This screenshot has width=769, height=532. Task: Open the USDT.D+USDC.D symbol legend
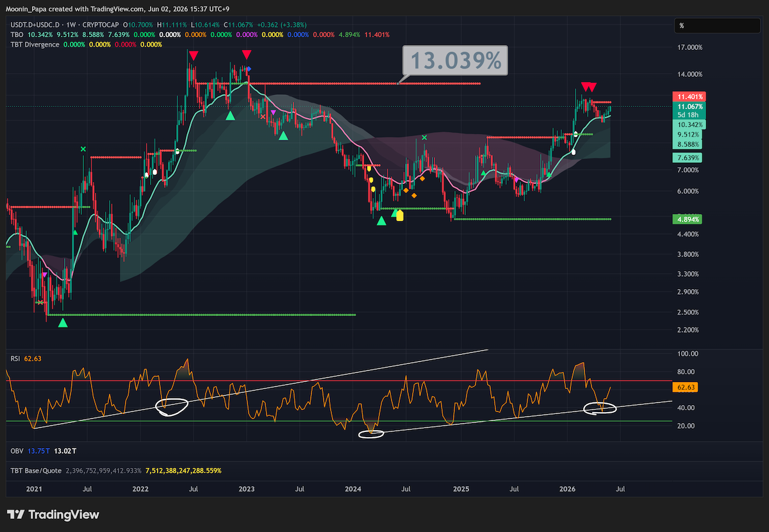(36, 24)
